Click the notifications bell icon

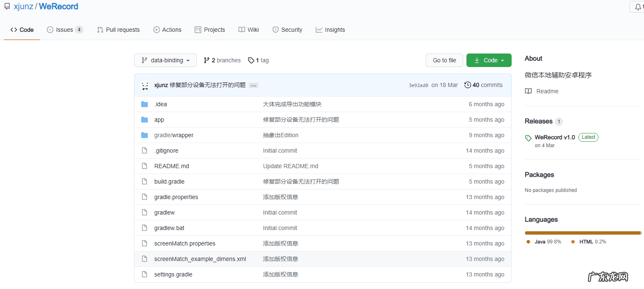[x=637, y=7]
